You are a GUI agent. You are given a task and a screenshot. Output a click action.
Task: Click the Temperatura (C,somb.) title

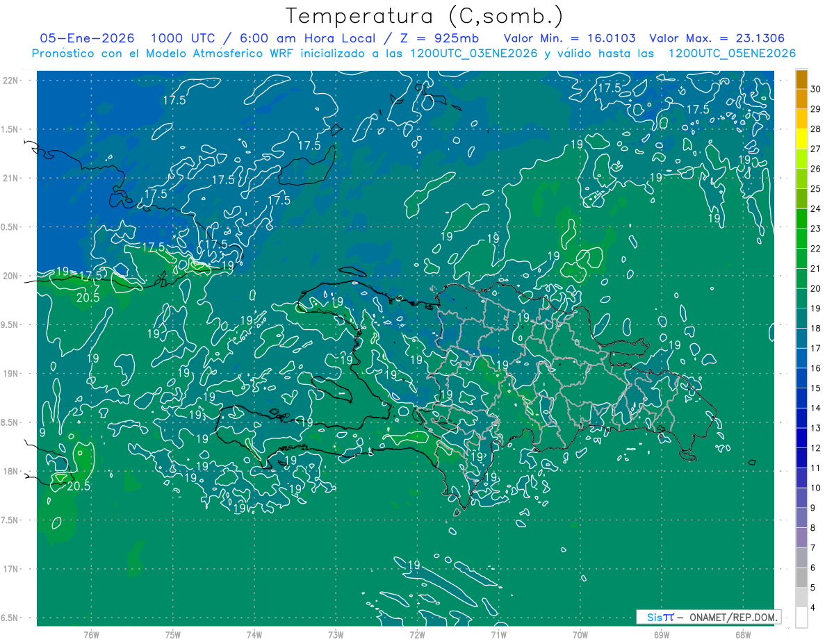tap(425, 16)
